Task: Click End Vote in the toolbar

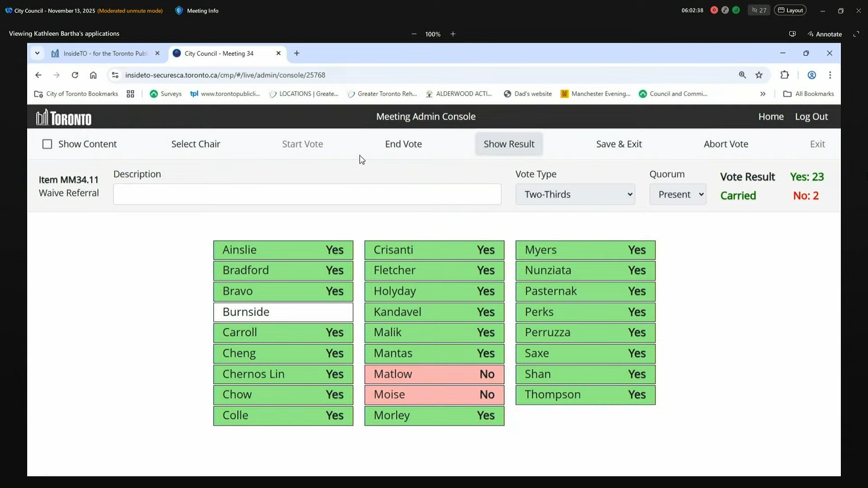Action: point(403,144)
